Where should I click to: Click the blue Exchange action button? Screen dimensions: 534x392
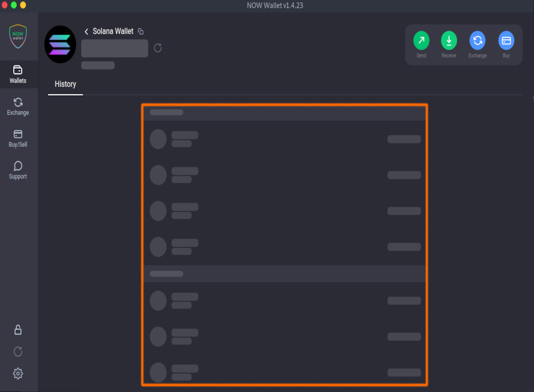(x=478, y=41)
